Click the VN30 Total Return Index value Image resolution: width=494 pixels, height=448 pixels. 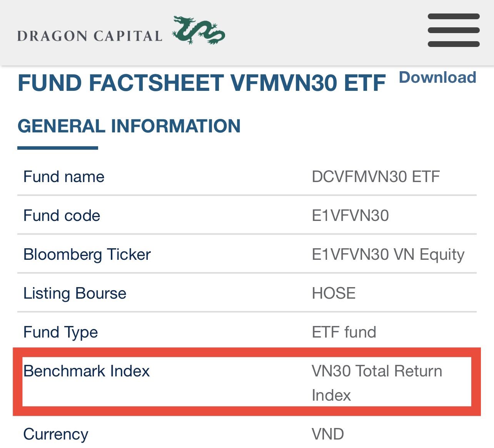pyautogui.click(x=377, y=383)
